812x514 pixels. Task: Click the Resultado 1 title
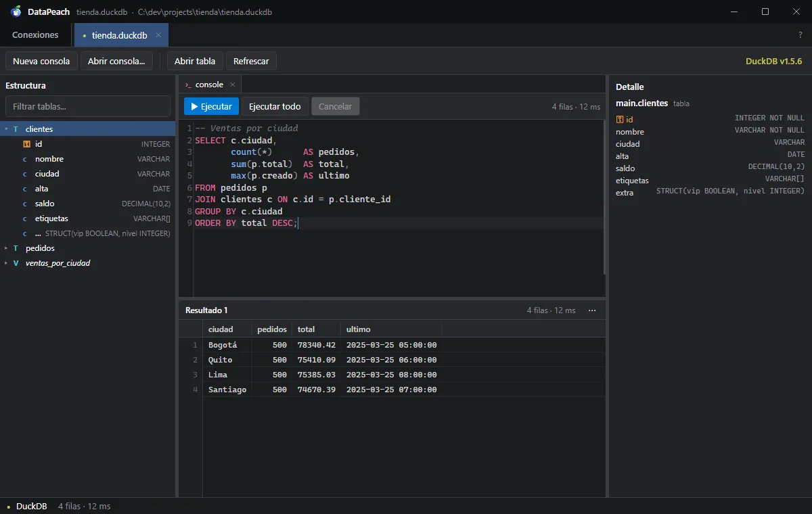206,310
